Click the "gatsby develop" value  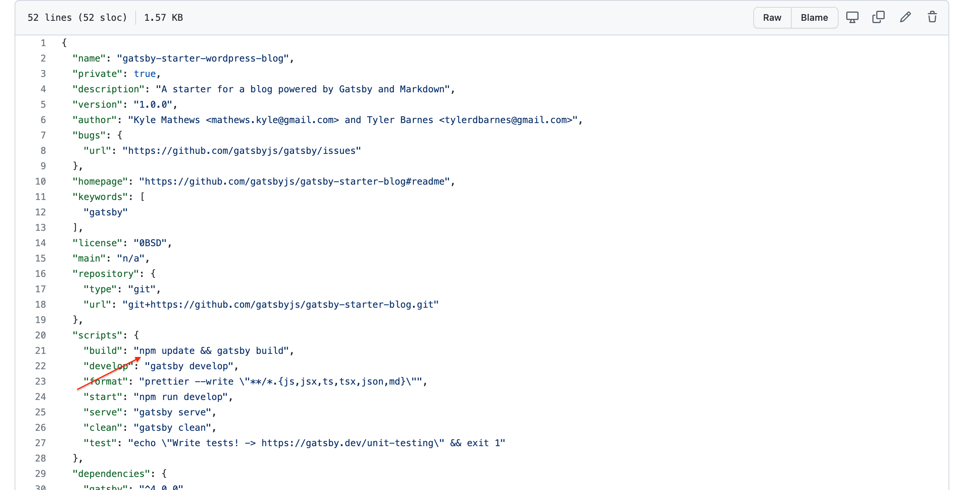point(189,366)
